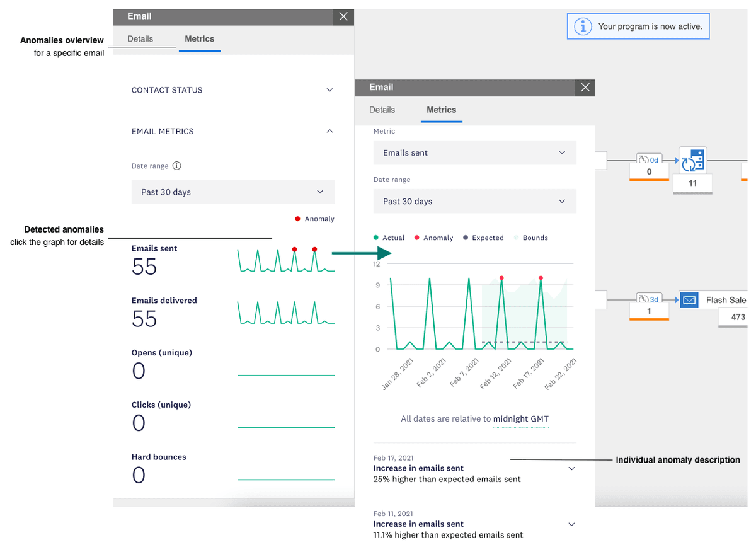Image resolution: width=756 pixels, height=552 pixels.
Task: Click the midnight GMT link
Action: click(520, 418)
